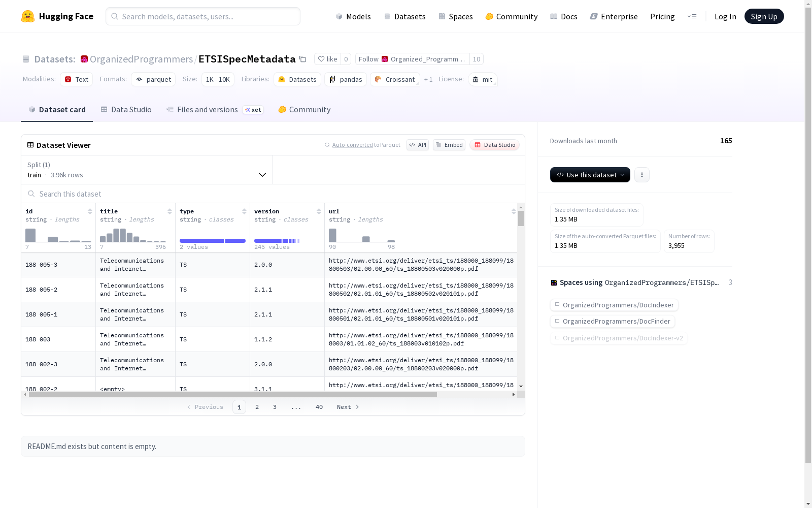
Task: Open the OrganizedProgrammers/DocIndexer-v2 space
Action: click(x=619, y=338)
